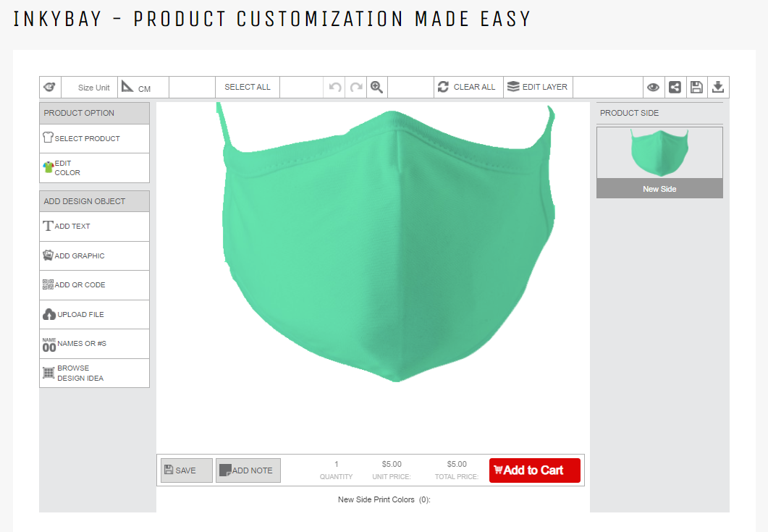Select the New Side mask thumbnail
The width and height of the screenshot is (768, 532).
659,163
